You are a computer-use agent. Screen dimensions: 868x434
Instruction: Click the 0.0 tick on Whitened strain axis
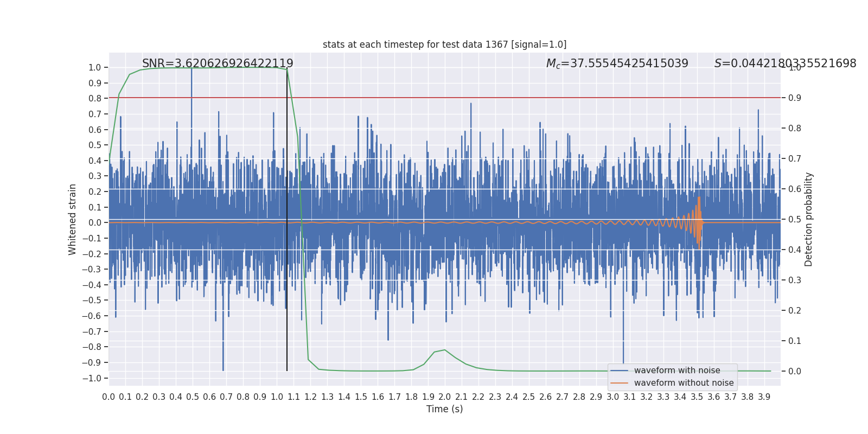click(94, 223)
